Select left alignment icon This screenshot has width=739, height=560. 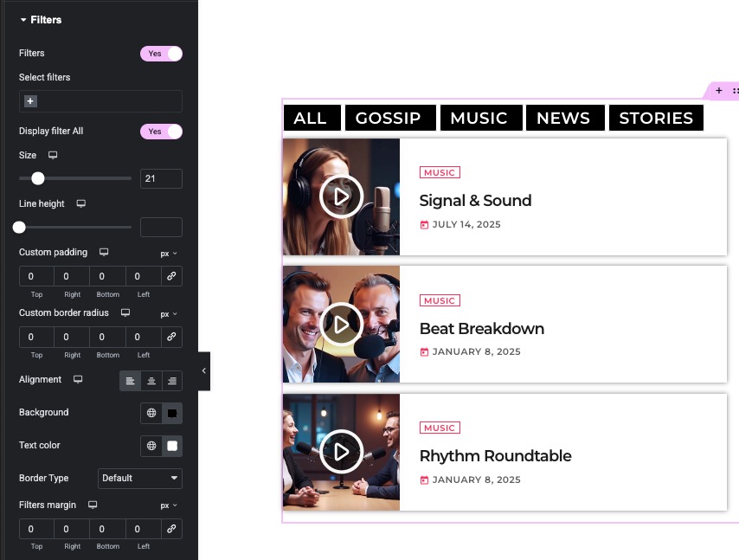coord(130,381)
